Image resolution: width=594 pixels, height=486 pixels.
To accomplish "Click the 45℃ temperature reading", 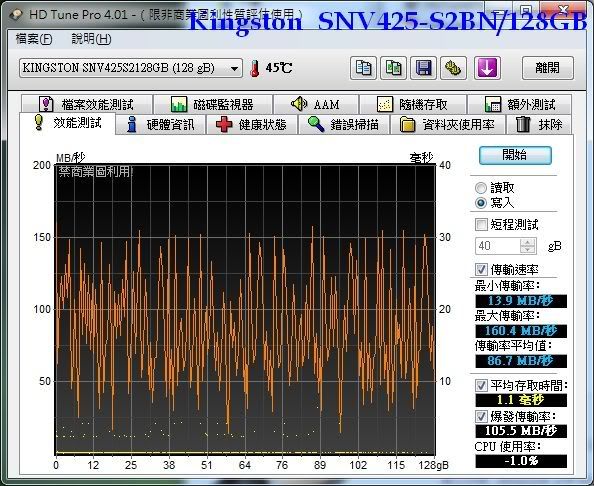I will tap(278, 68).
